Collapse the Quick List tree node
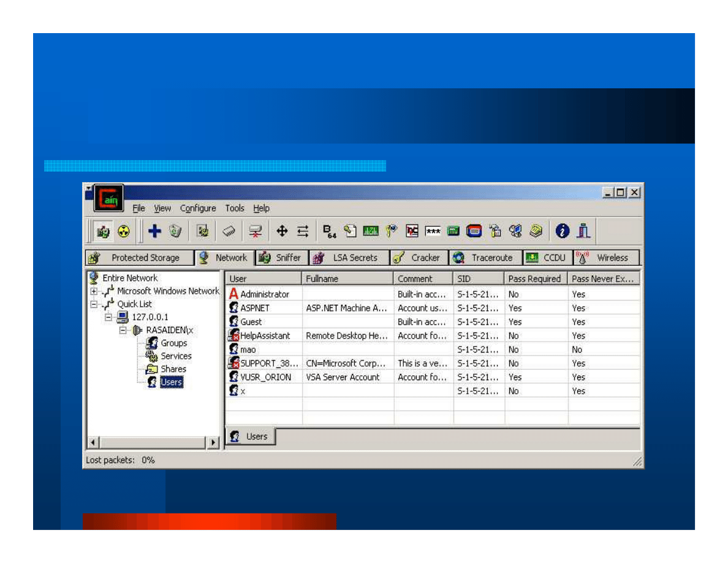 tap(93, 304)
